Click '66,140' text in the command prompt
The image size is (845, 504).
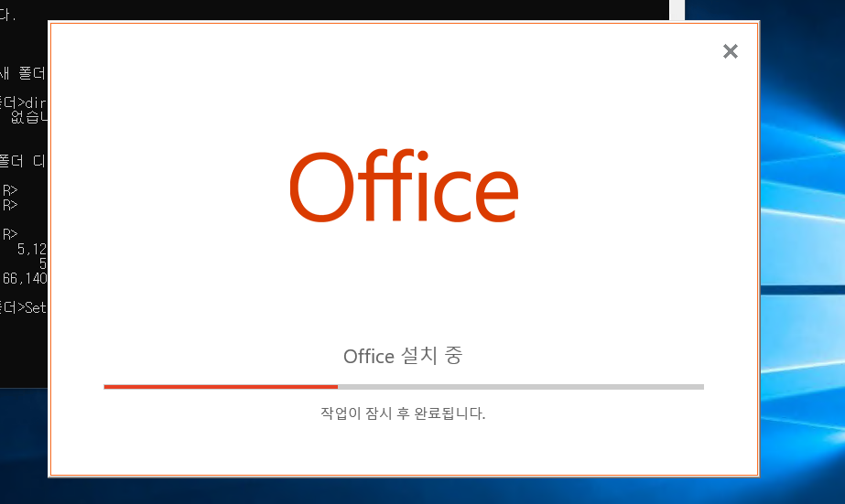coord(25,278)
